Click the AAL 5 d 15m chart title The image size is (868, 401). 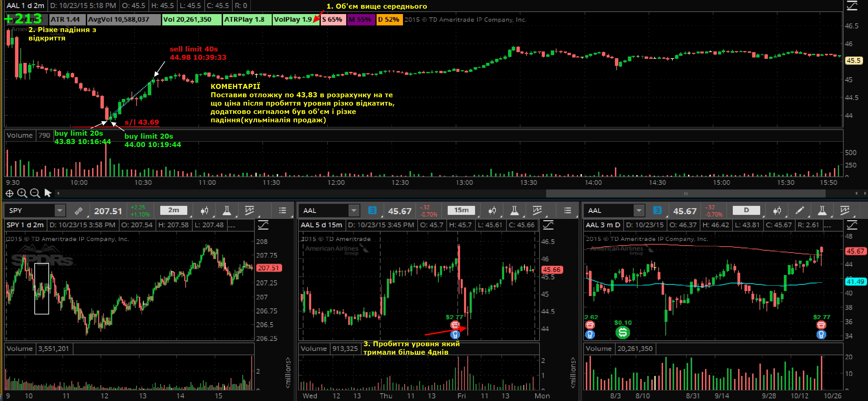click(321, 225)
